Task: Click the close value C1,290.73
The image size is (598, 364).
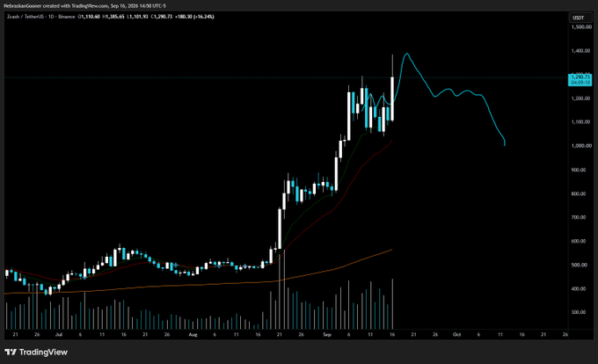Action: point(161,17)
